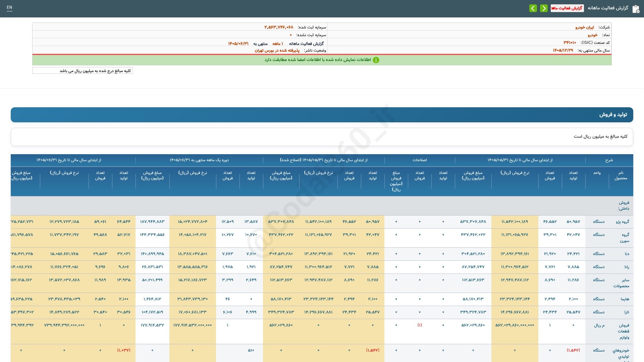
Task: Select the رانا product row name
Action: click(627, 267)
